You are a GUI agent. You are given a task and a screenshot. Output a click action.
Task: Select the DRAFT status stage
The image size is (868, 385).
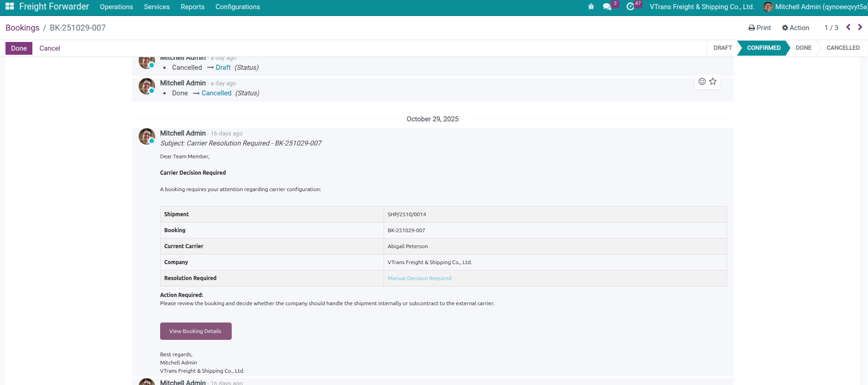pyautogui.click(x=722, y=48)
